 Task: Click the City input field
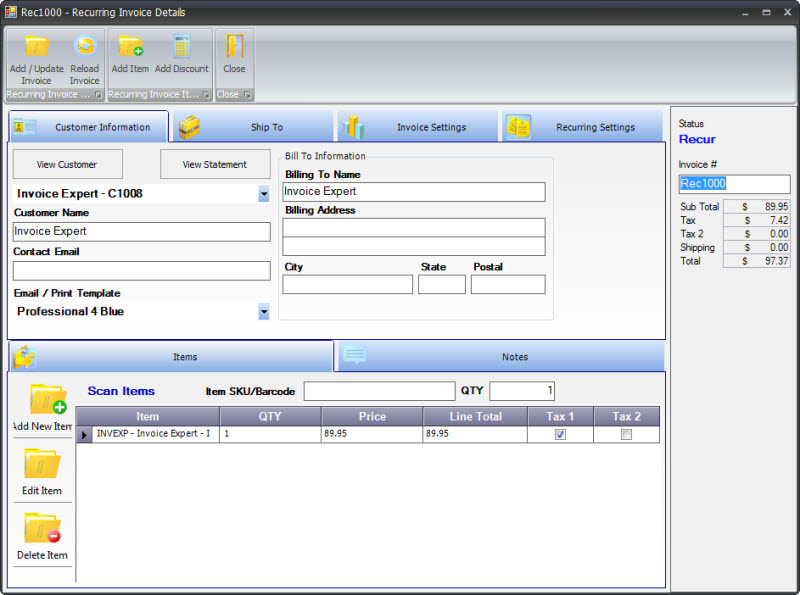tap(347, 284)
